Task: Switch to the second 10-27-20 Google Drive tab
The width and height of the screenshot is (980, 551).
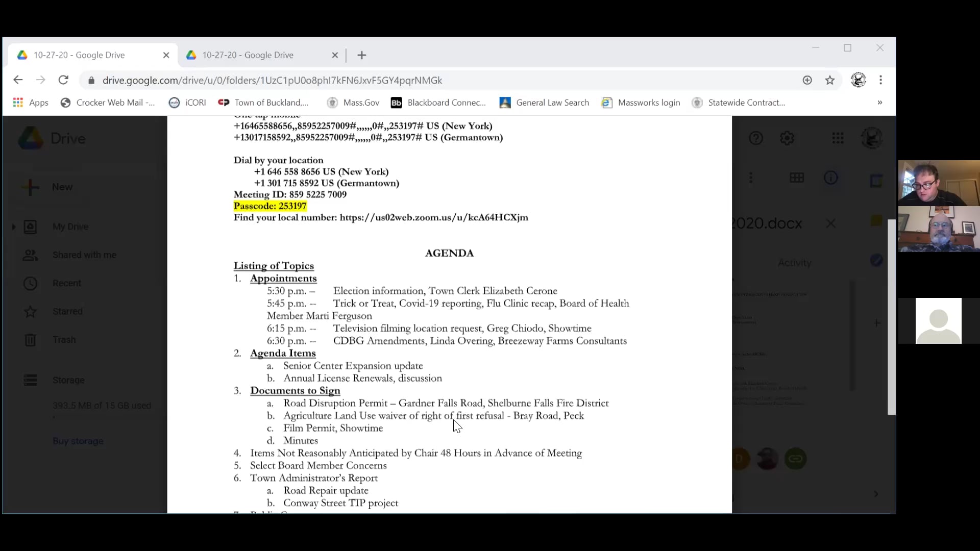Action: coord(262,55)
